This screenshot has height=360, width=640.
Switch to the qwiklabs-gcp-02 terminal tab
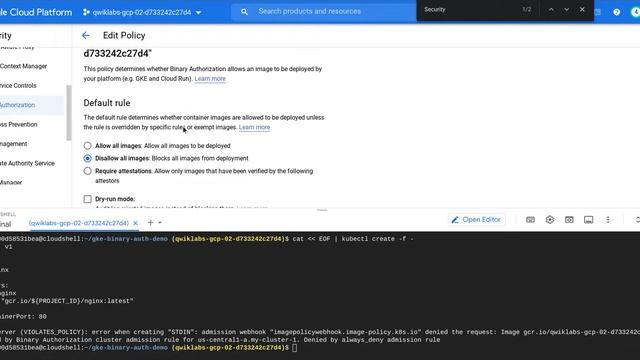coord(79,223)
